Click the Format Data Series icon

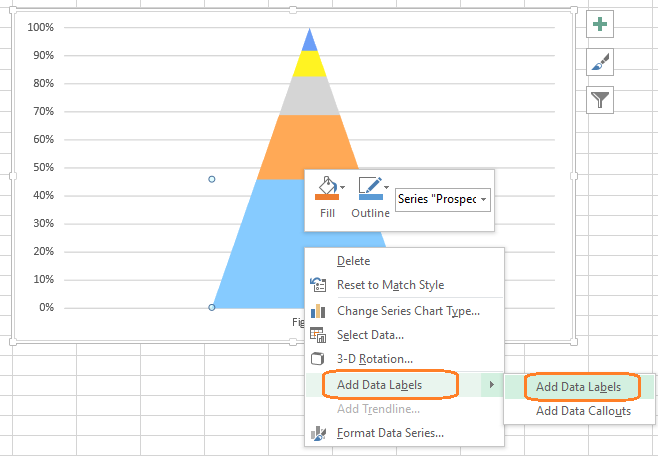[x=318, y=433]
